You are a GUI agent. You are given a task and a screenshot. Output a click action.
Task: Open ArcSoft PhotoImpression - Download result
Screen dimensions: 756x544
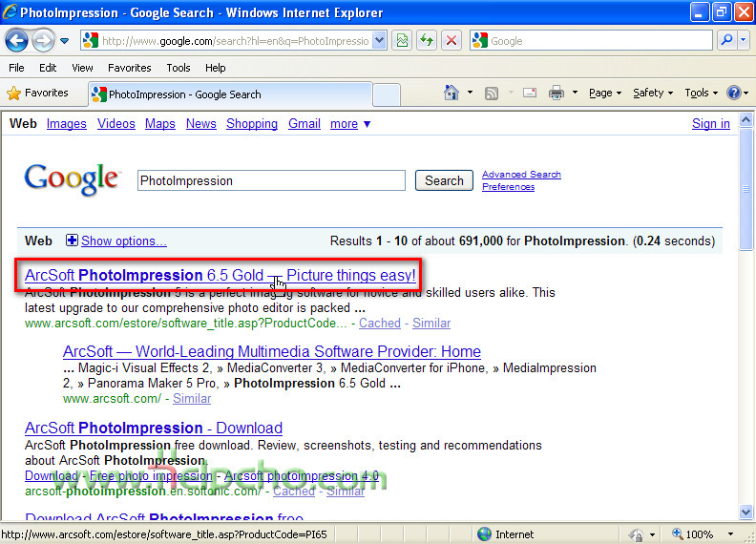coord(154,428)
